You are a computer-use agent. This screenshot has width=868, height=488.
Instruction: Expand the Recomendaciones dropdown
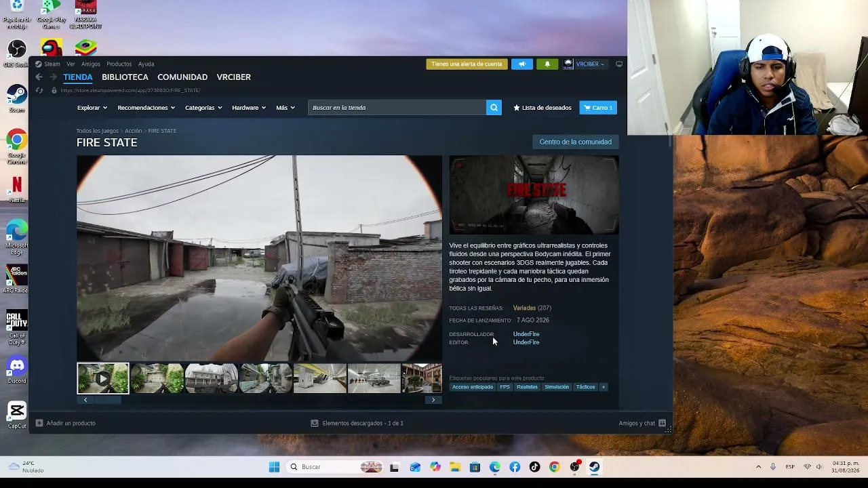pyautogui.click(x=146, y=108)
